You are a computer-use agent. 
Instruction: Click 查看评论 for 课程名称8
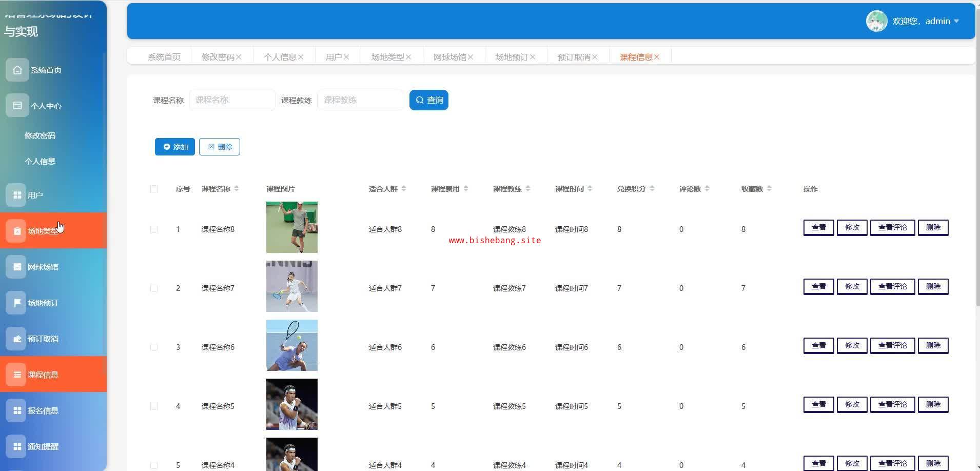pyautogui.click(x=893, y=227)
